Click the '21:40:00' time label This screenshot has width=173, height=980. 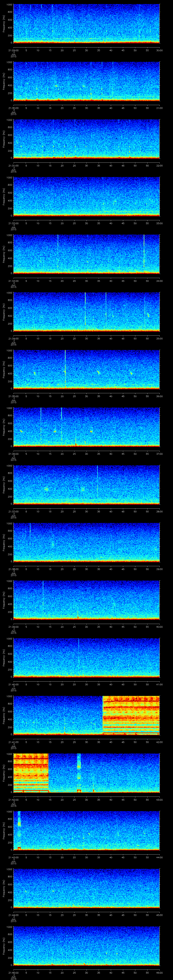pyautogui.click(x=13, y=684)
